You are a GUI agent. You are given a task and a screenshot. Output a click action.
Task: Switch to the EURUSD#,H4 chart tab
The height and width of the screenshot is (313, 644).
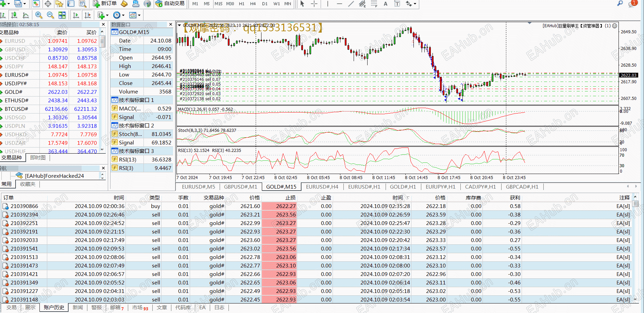[x=322, y=187]
